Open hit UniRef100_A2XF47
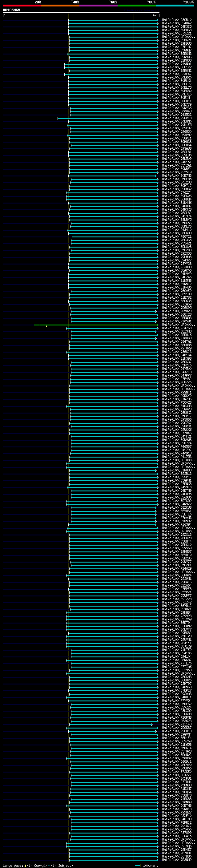 click(x=177, y=74)
